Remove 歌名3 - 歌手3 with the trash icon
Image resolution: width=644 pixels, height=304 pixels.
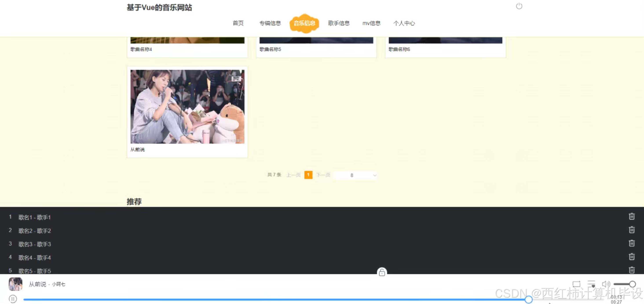pyautogui.click(x=632, y=243)
